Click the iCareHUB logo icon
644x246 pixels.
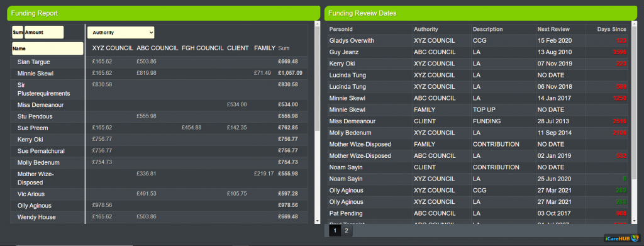pyautogui.click(x=622, y=238)
